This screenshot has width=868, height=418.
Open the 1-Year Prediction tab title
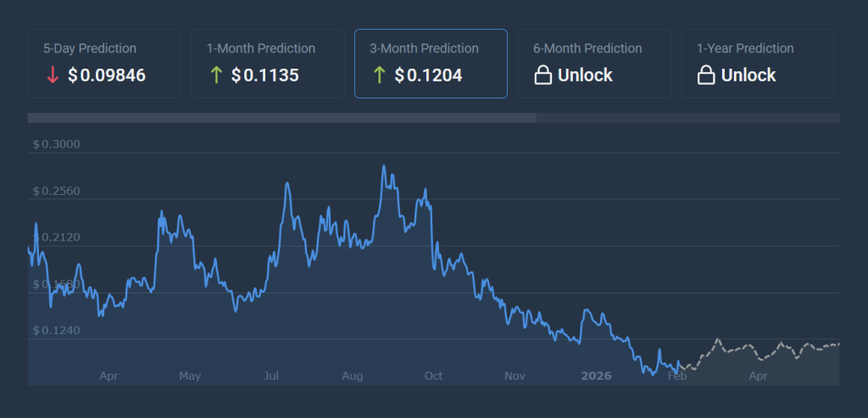coord(745,48)
